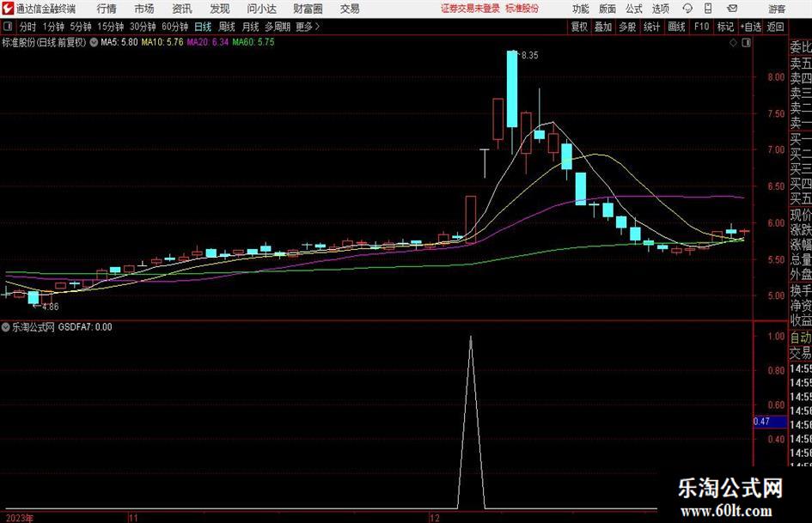Expand 更多 periods chevron
This screenshot has width=812, height=523.
pyautogui.click(x=317, y=27)
